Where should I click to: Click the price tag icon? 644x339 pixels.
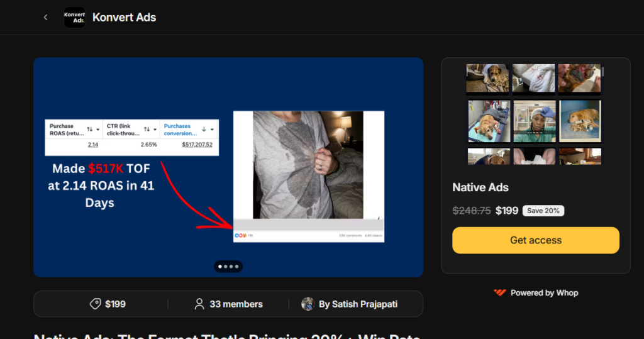95,304
